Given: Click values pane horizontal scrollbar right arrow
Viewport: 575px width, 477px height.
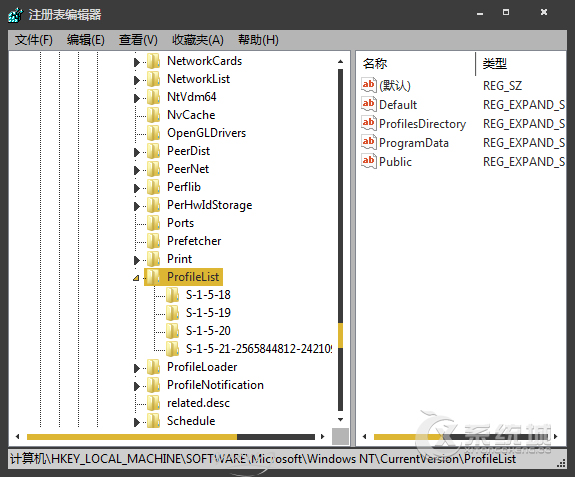Looking at the screenshot, I should pos(556,436).
